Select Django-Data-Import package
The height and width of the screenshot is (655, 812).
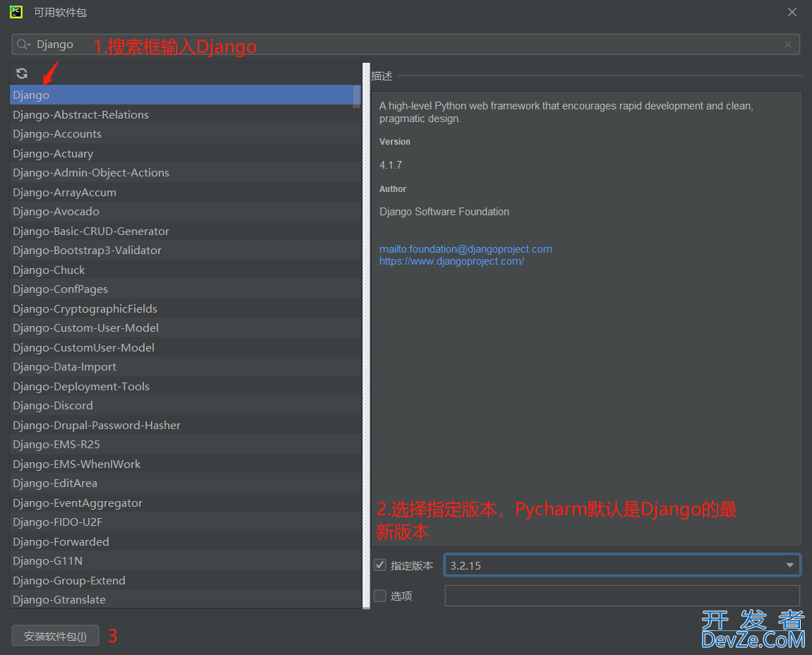(x=185, y=367)
